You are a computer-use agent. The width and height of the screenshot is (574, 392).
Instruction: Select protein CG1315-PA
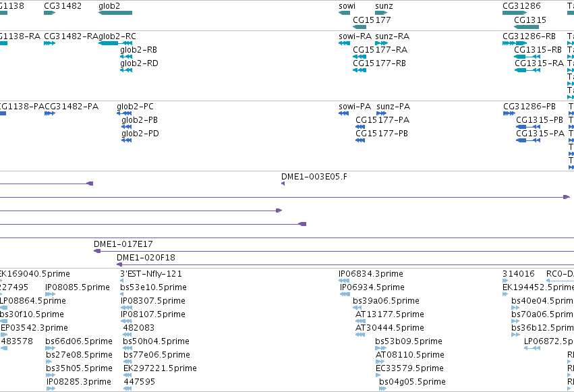pyautogui.click(x=528, y=140)
